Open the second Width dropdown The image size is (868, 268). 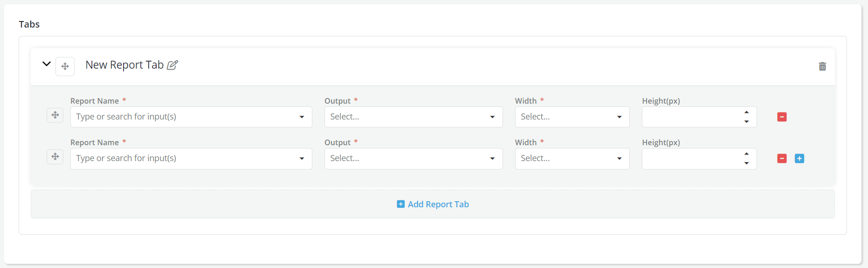pos(572,158)
